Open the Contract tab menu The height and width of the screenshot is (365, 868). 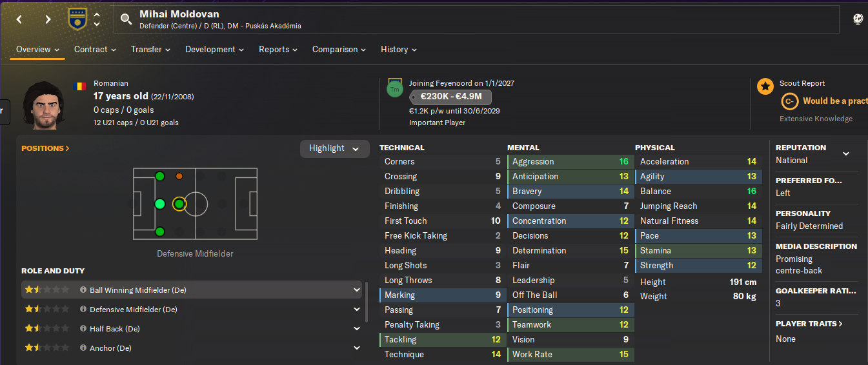tap(95, 50)
